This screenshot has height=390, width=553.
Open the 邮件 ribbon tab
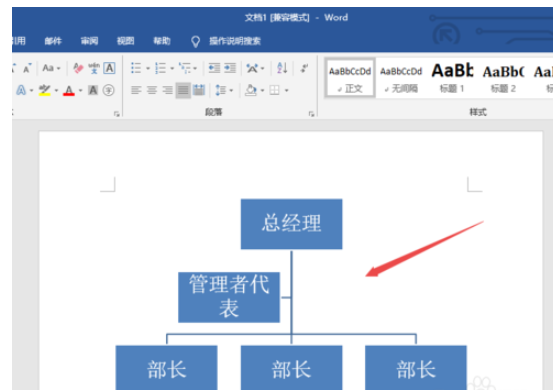pos(53,41)
